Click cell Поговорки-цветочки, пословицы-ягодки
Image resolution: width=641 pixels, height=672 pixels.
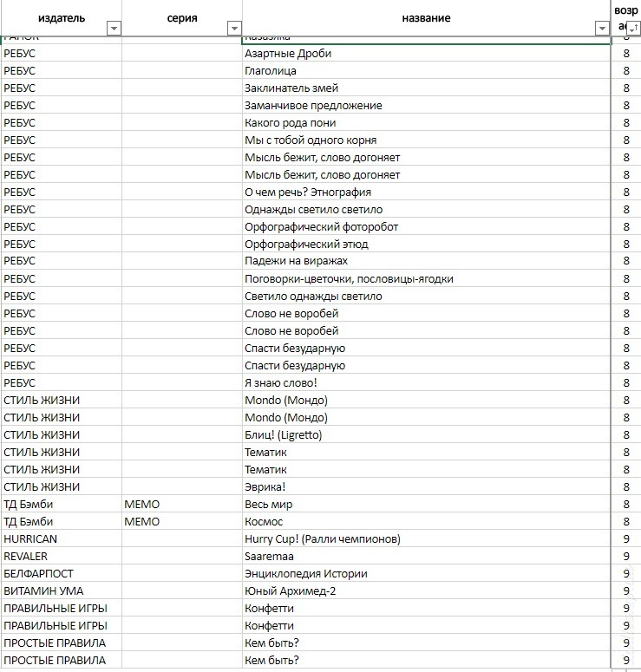426,279
